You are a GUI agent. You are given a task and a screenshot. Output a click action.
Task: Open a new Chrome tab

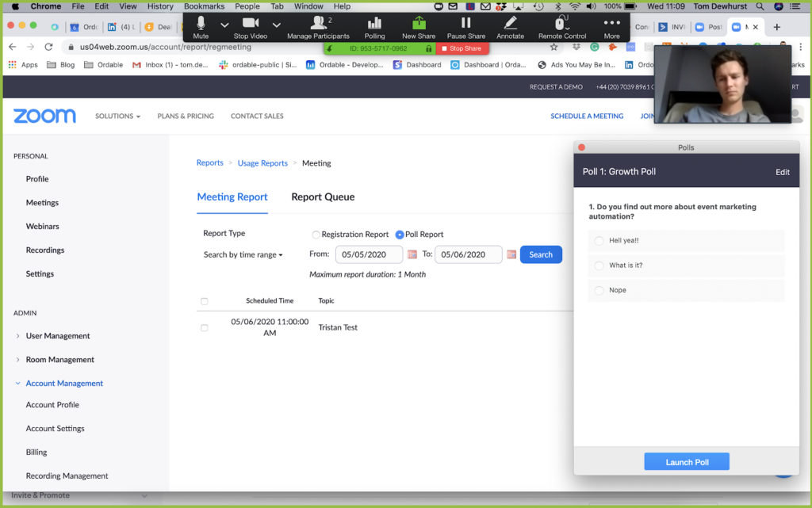click(777, 27)
